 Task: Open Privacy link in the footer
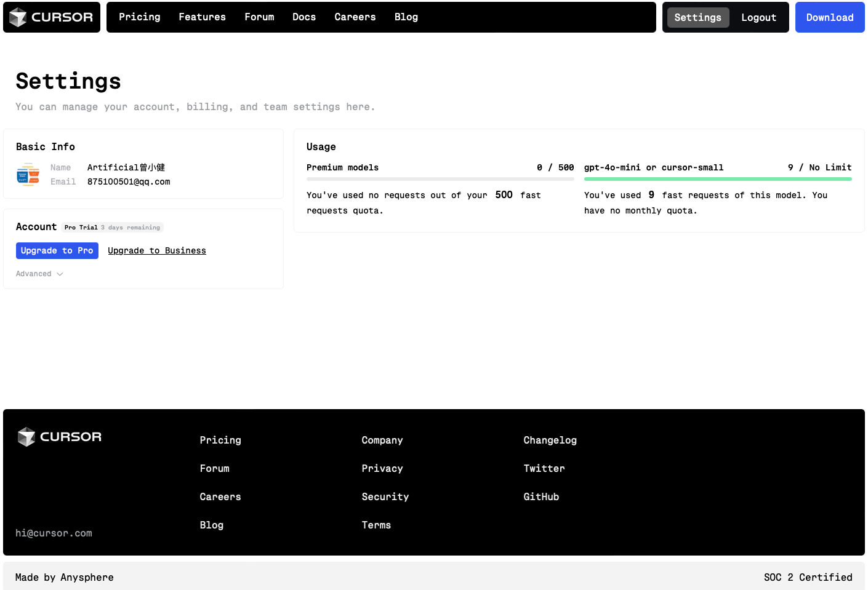tap(382, 468)
